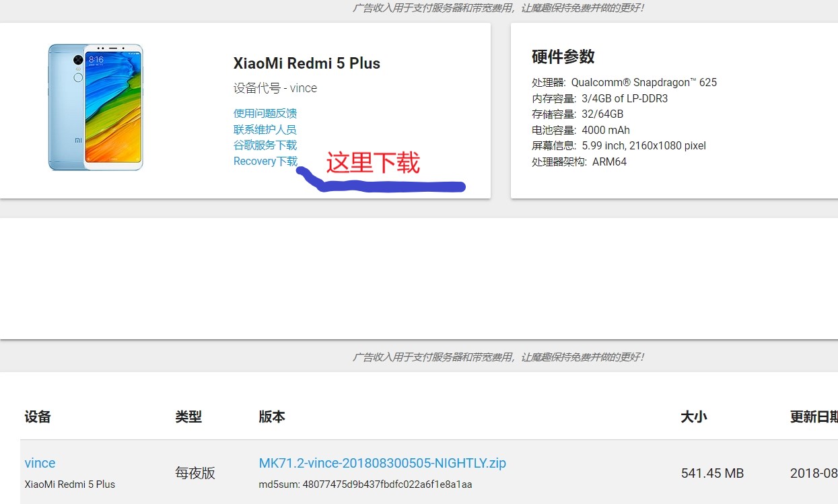The height and width of the screenshot is (504, 838).
Task: Select the md5sum hash text
Action: pyautogui.click(x=365, y=484)
